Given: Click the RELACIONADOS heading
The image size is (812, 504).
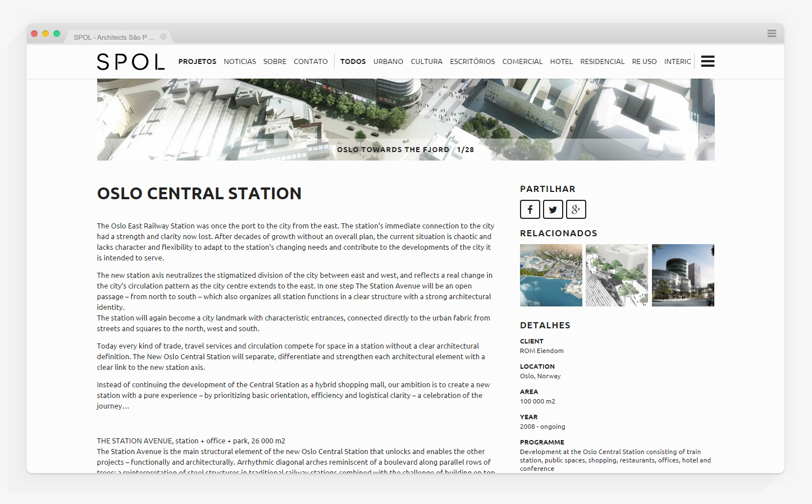Looking at the screenshot, I should pos(559,233).
